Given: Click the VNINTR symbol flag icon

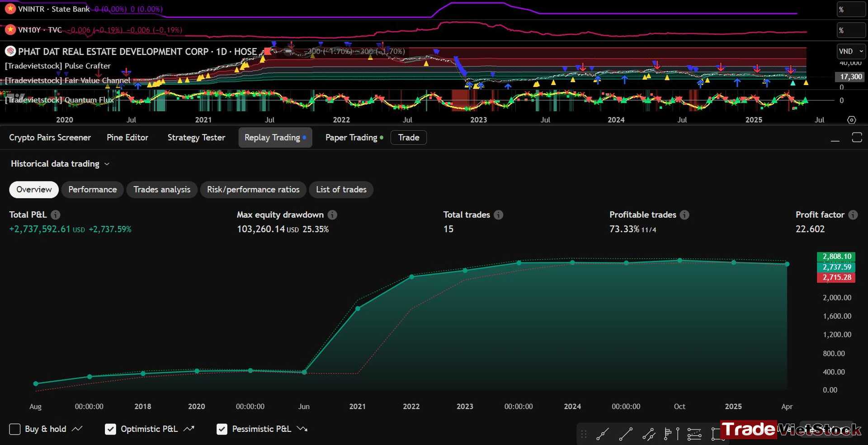Looking at the screenshot, I should pos(10,9).
